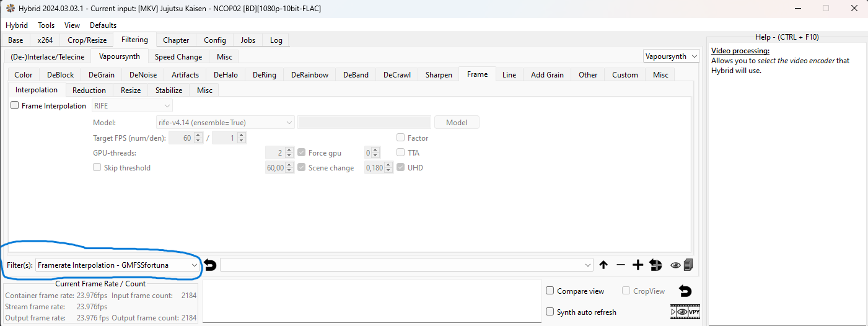Click the swap arrows icon beside plus

pyautogui.click(x=655, y=265)
